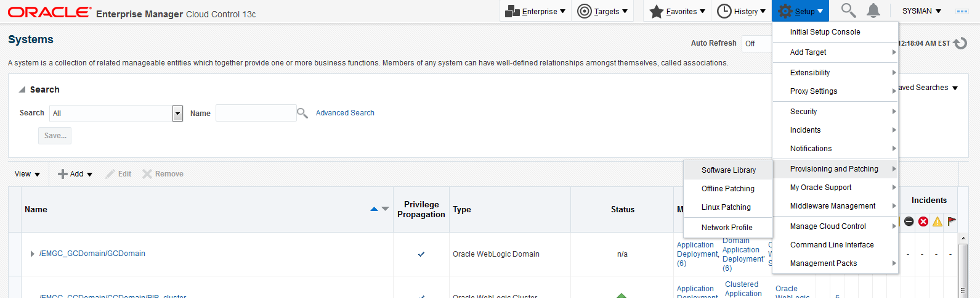Choose Network Profile
The height and width of the screenshot is (298, 980).
click(728, 228)
